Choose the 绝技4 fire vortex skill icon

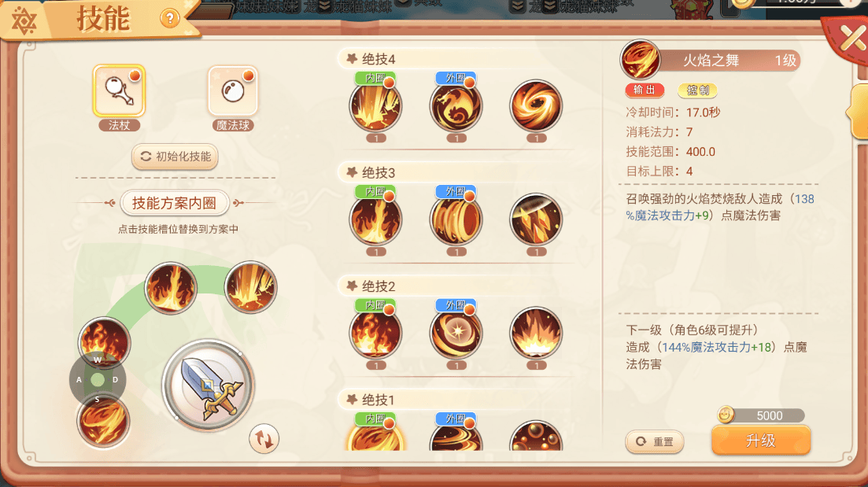[536, 105]
